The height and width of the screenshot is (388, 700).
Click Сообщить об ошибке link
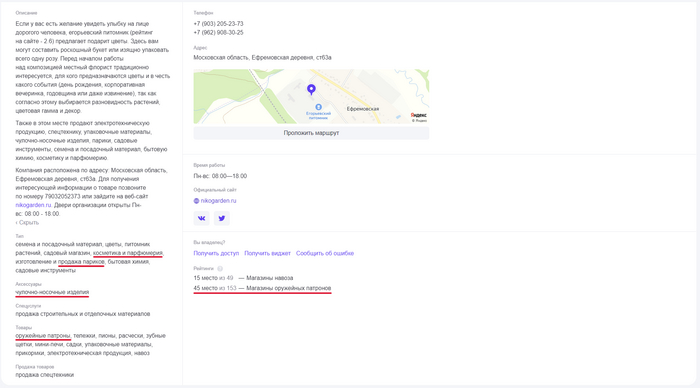pos(325,253)
